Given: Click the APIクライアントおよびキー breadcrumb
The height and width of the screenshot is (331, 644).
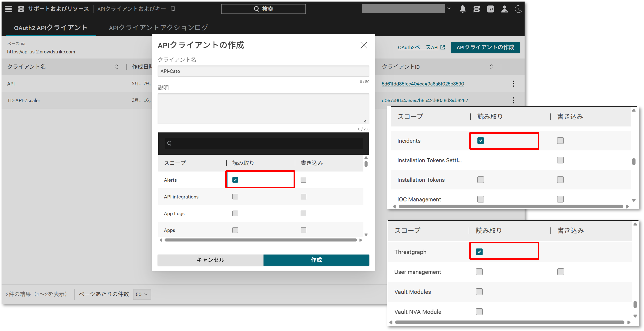Looking at the screenshot, I should click(132, 9).
